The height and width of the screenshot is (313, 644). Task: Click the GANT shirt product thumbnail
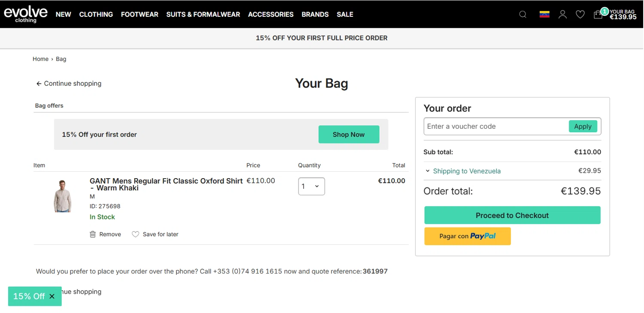[63, 196]
